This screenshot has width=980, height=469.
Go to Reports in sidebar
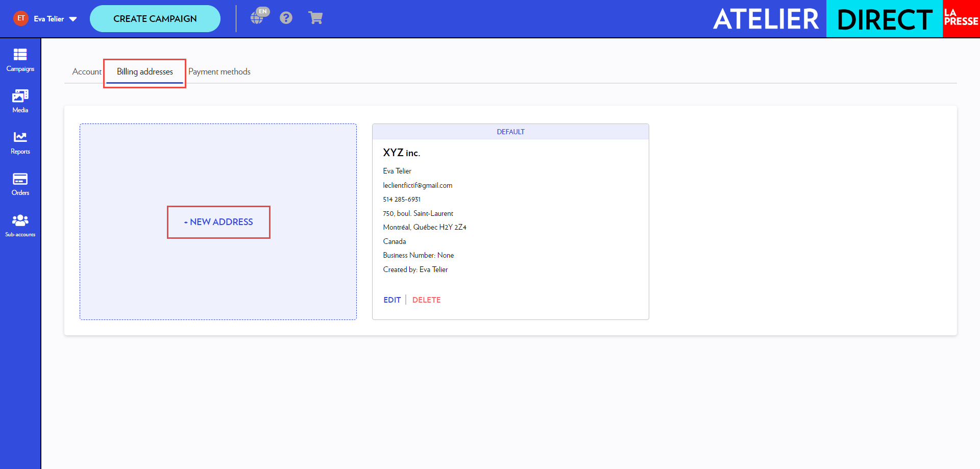[x=20, y=142]
